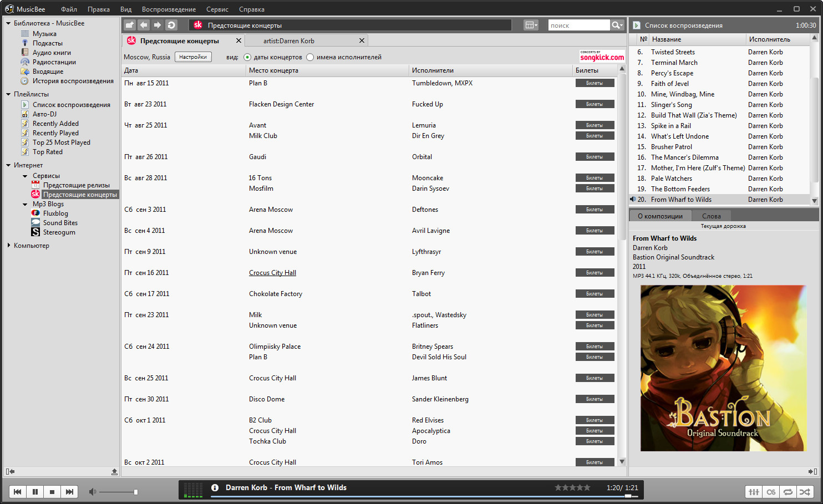Click the Fluxblog blog icon
The height and width of the screenshot is (504, 823).
[35, 213]
